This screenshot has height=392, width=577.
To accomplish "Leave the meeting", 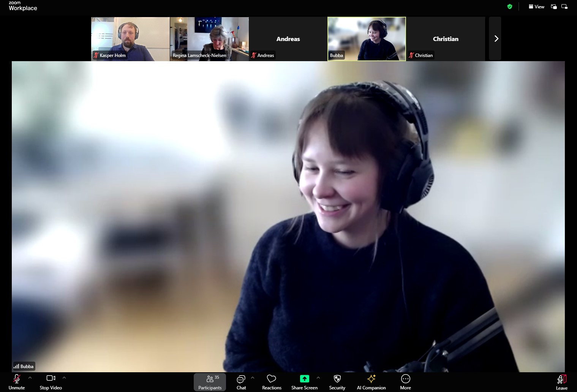I will (561, 382).
